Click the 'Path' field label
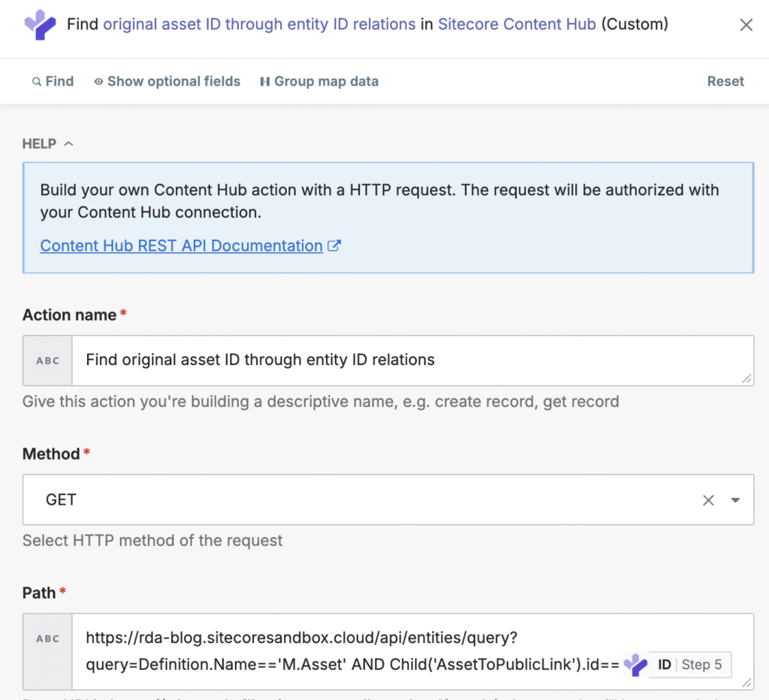This screenshot has width=769, height=700. tap(39, 593)
